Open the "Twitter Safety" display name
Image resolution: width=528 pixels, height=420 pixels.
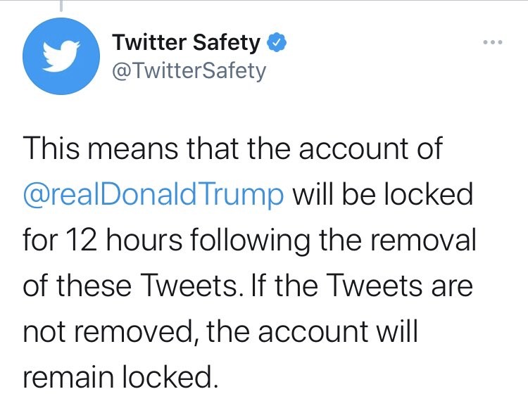pyautogui.click(x=187, y=44)
